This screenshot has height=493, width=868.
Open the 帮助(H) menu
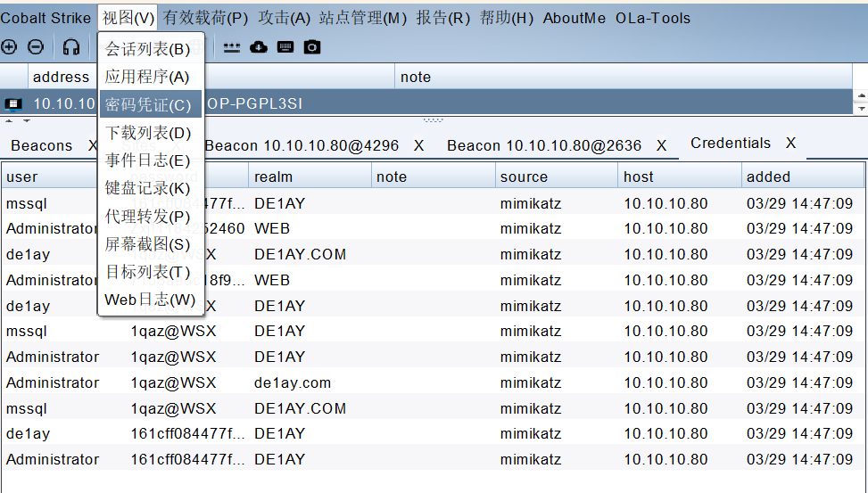tap(507, 18)
